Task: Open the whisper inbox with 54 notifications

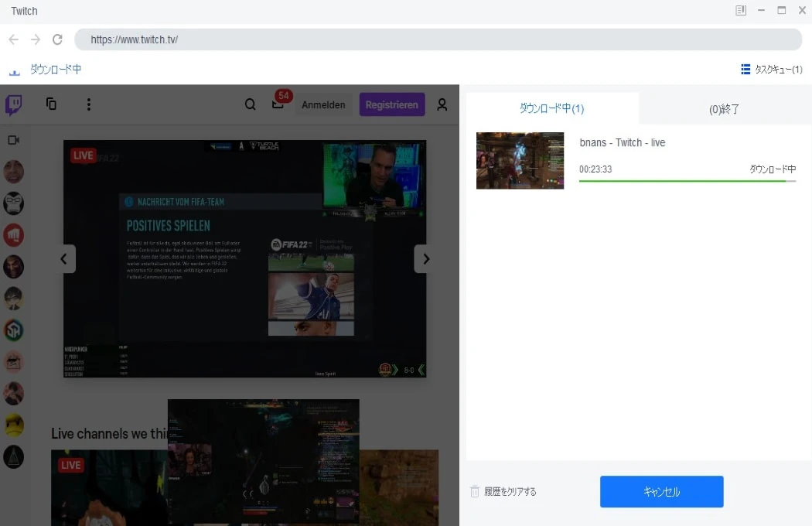Action: click(277, 104)
